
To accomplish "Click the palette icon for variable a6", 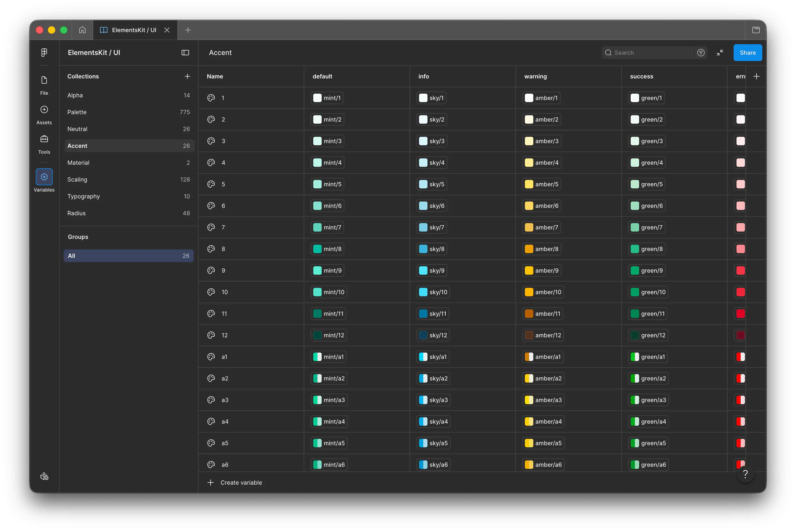I will click(211, 464).
